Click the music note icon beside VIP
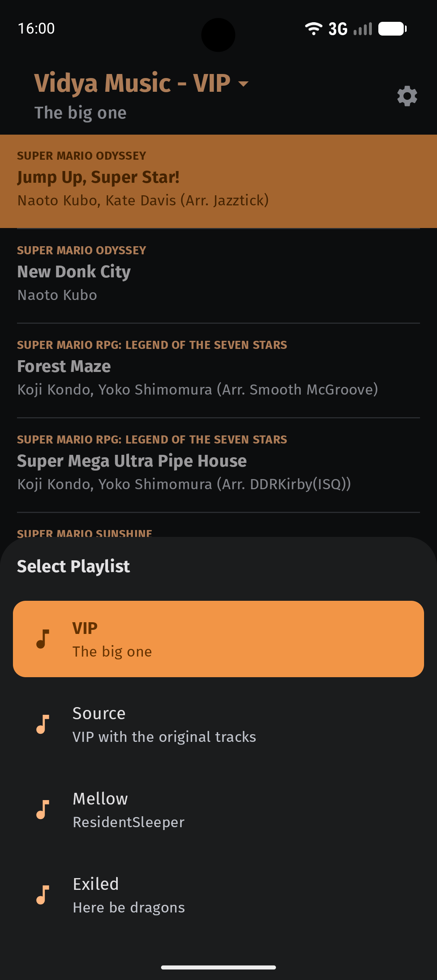The height and width of the screenshot is (980, 437). [43, 639]
